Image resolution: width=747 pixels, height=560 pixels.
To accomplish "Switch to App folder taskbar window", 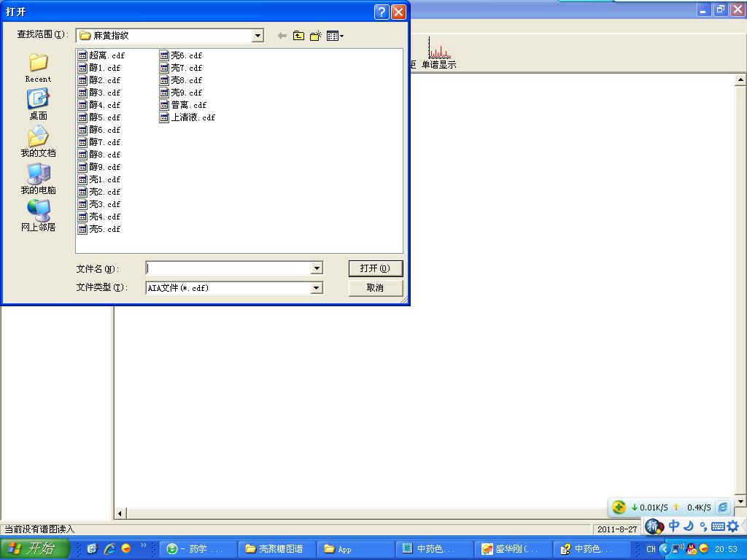I will click(x=355, y=549).
